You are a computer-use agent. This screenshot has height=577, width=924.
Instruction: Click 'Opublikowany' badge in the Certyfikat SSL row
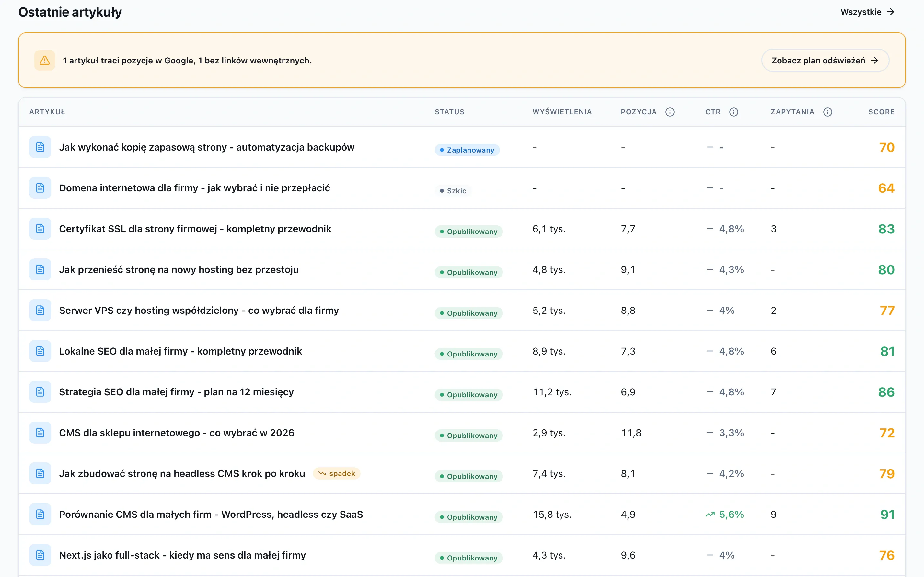point(468,232)
